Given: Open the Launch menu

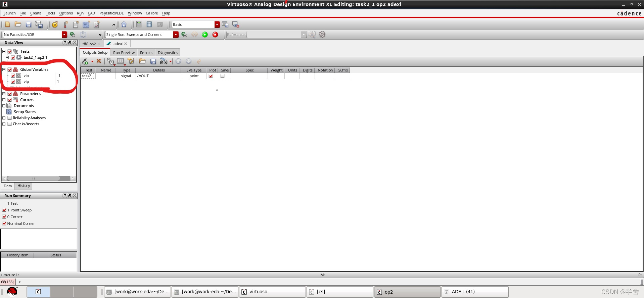Looking at the screenshot, I should click(9, 13).
